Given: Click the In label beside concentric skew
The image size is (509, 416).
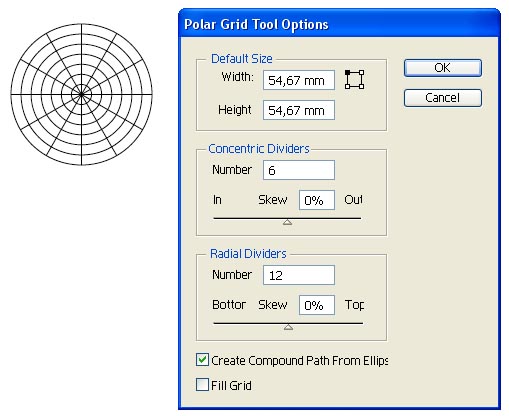Looking at the screenshot, I should tap(217, 200).
